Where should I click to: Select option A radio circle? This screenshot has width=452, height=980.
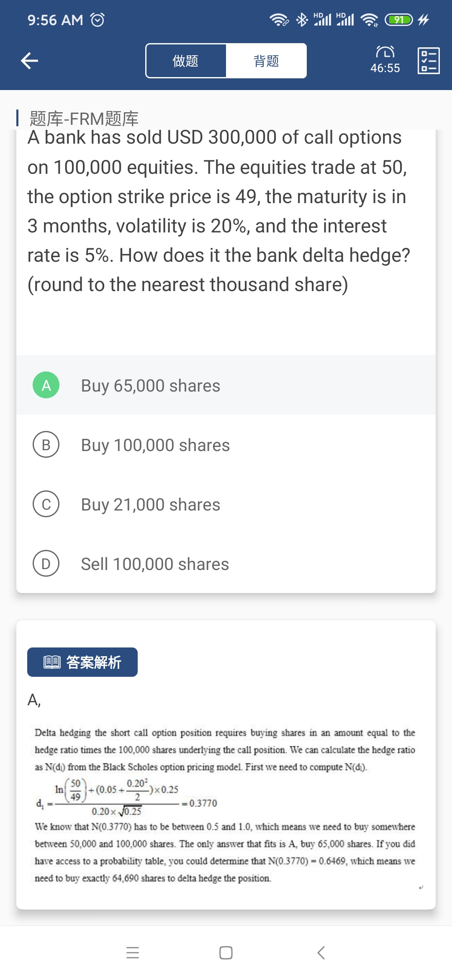[46, 385]
